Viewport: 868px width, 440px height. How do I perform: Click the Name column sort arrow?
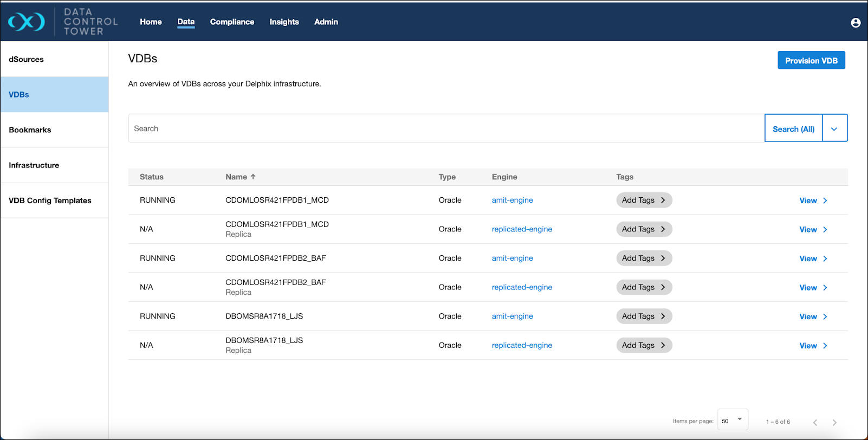point(253,177)
